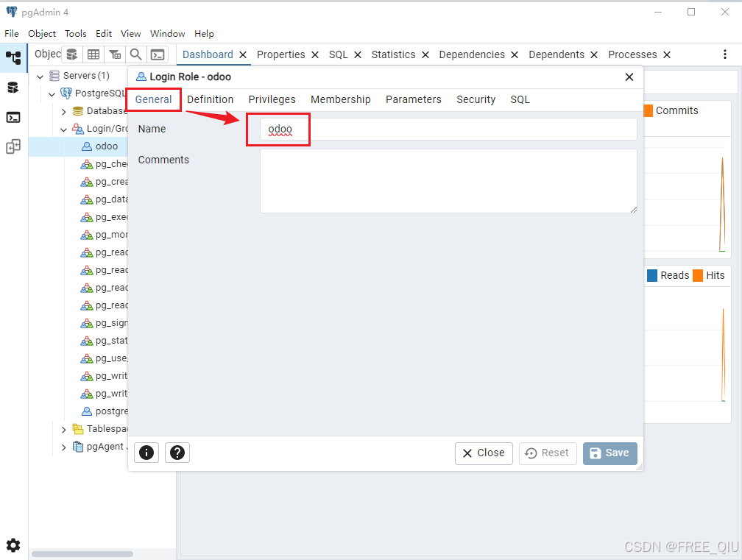
Task: Switch to the Privileges dialog tab
Action: point(272,99)
